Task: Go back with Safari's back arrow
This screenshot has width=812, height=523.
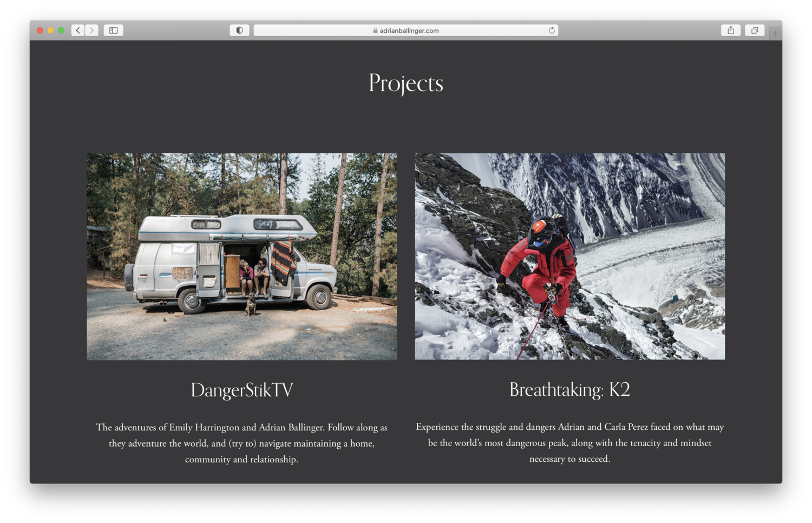Action: tap(78, 30)
